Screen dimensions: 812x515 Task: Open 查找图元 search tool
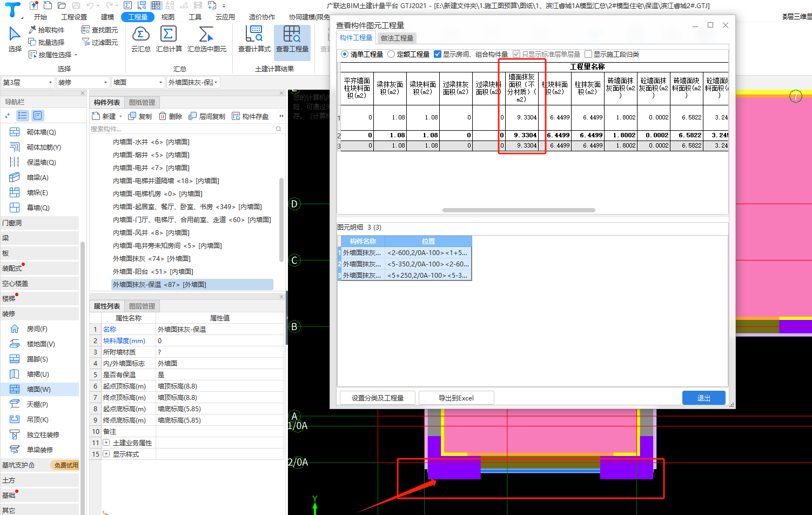pos(99,30)
